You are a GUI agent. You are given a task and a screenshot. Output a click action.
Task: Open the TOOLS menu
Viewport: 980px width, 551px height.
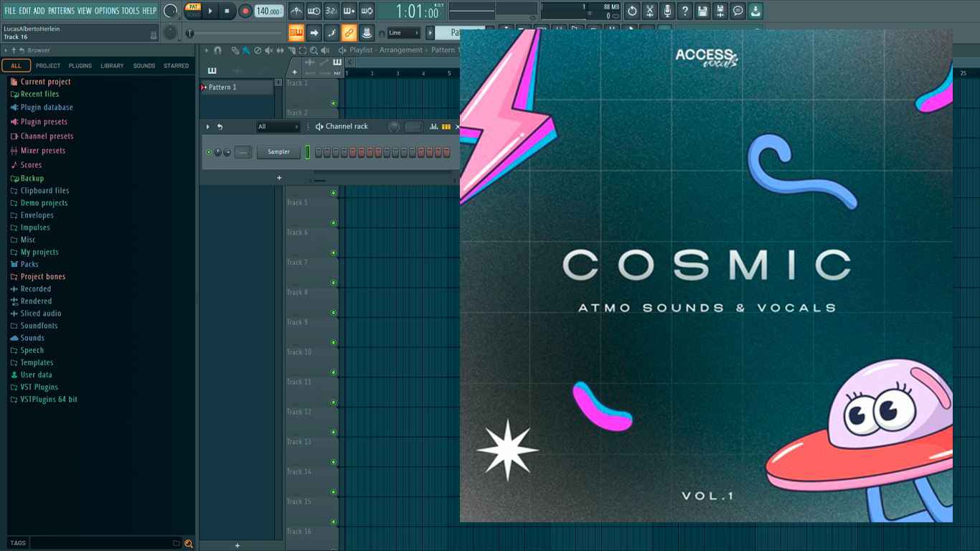[x=131, y=11]
